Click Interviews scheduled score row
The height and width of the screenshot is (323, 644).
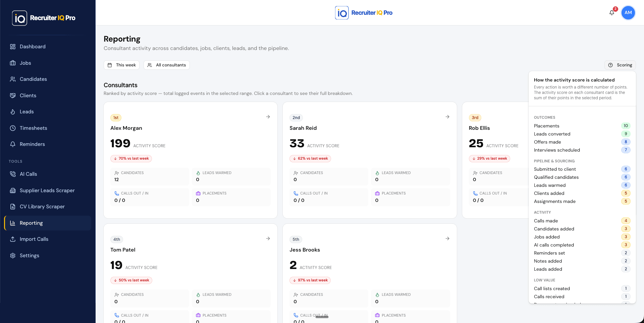coord(582,150)
